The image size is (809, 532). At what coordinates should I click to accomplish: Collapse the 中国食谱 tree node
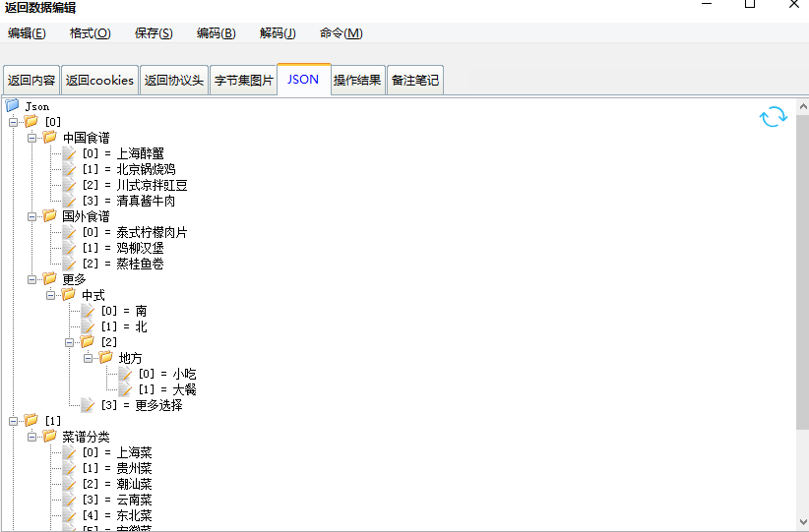[x=32, y=138]
